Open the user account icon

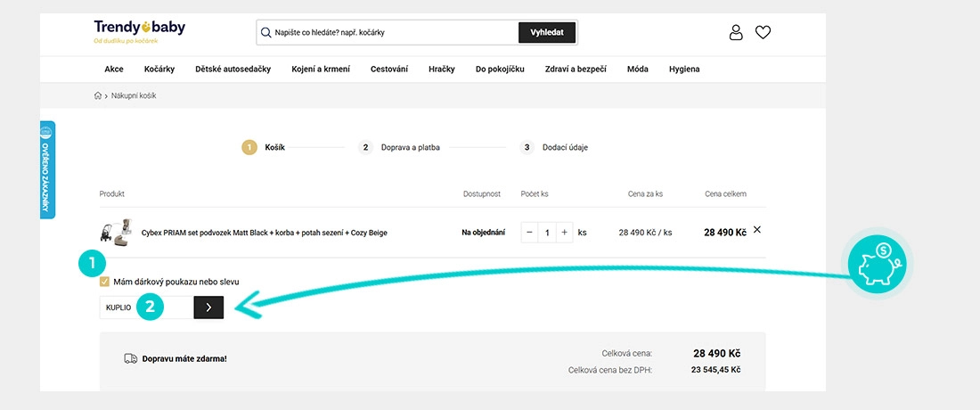pos(736,32)
